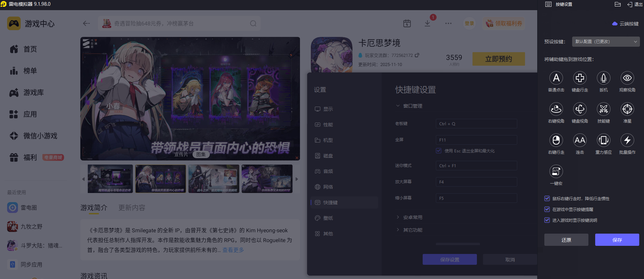
Task: Select the 右键视角 right-click view tool
Action: click(556, 109)
